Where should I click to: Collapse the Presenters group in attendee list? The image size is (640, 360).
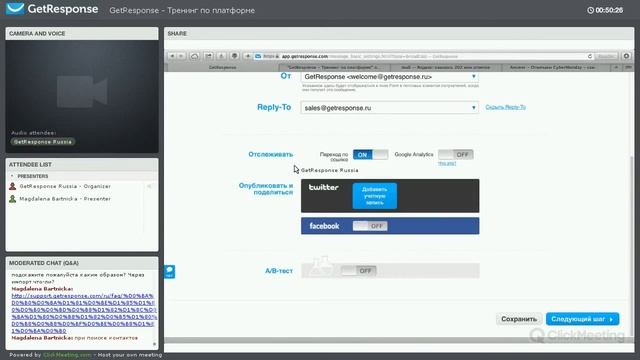[12, 176]
